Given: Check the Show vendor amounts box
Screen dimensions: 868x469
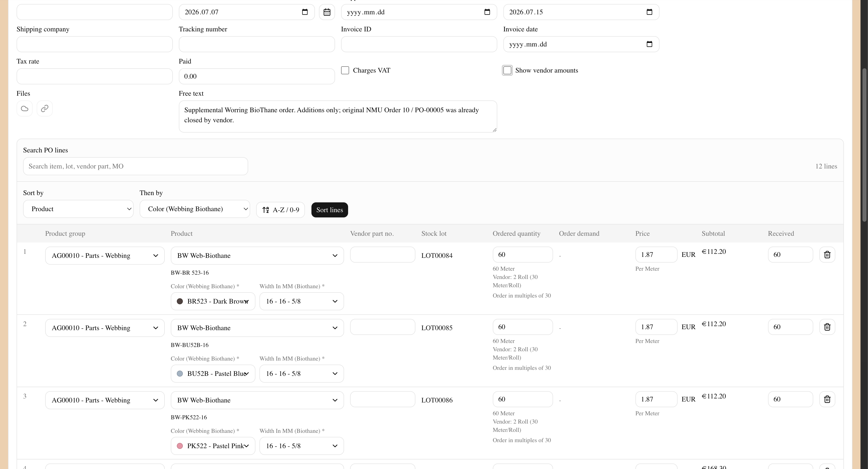Looking at the screenshot, I should coord(507,70).
